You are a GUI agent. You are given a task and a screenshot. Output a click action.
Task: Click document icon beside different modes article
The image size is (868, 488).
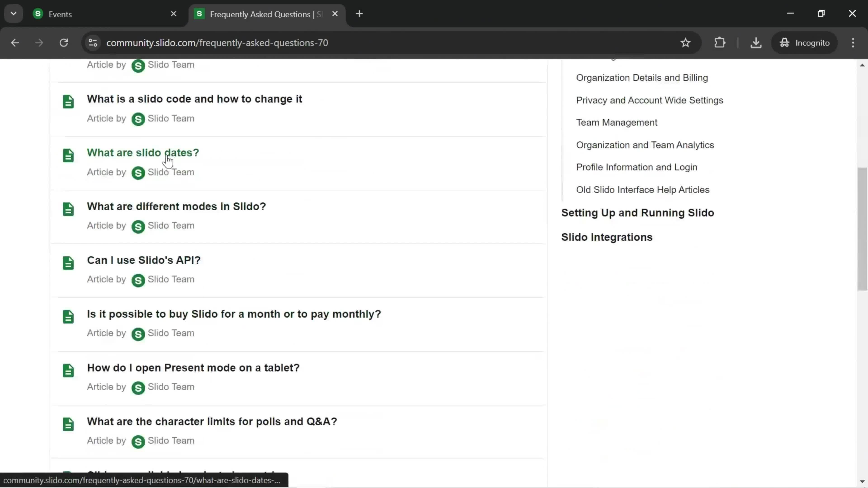click(68, 209)
